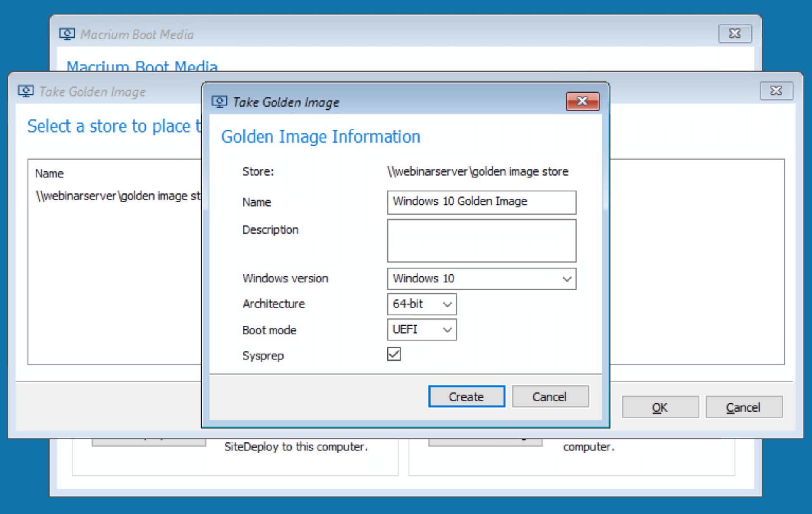This screenshot has height=514, width=812.
Task: Click the Macrium Boot Media blue heading
Action: (142, 66)
